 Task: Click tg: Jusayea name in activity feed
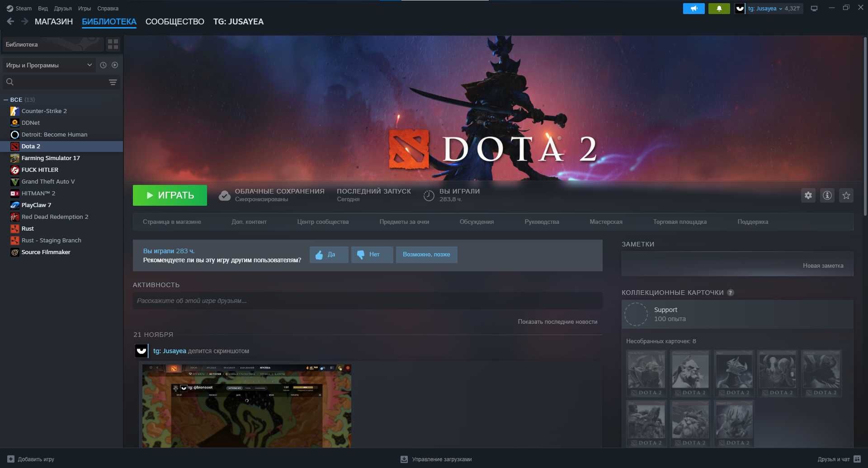pyautogui.click(x=170, y=351)
